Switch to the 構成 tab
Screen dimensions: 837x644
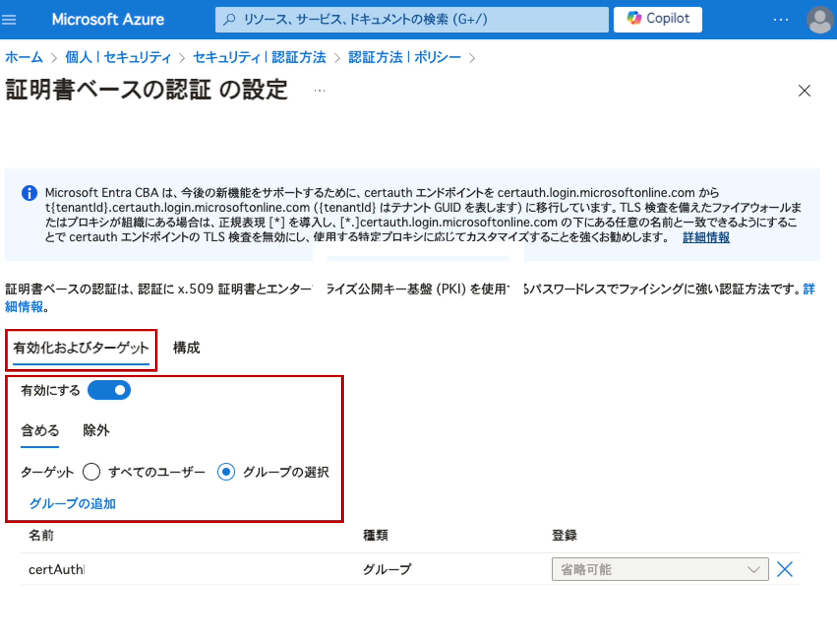(x=186, y=347)
